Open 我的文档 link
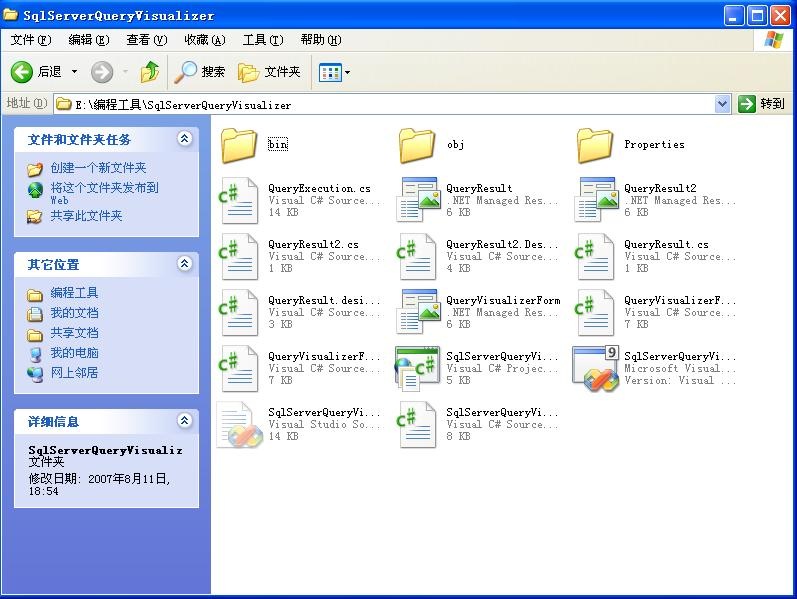797x599 pixels. pos(74,313)
